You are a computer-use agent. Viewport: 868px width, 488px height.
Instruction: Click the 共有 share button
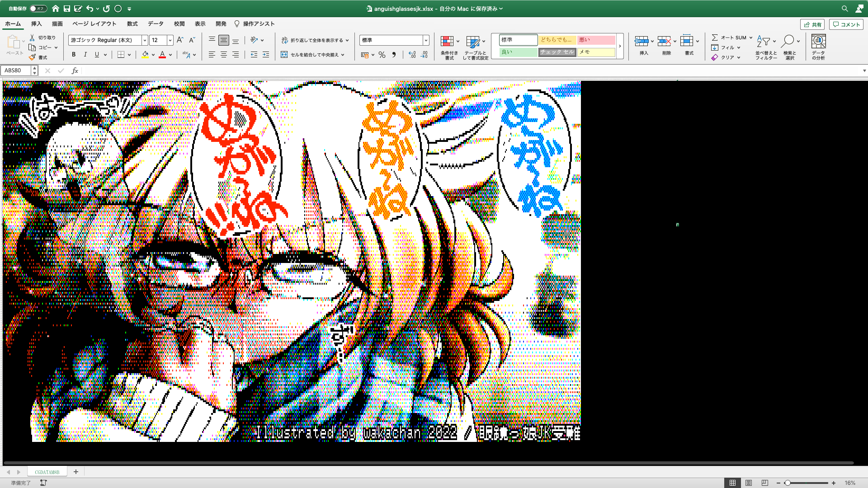point(812,24)
